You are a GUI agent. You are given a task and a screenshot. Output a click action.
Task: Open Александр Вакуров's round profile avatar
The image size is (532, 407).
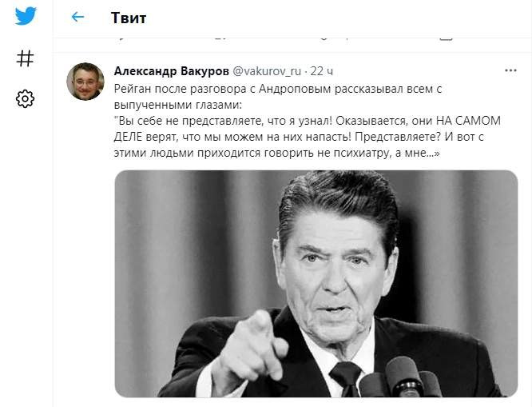click(x=85, y=82)
